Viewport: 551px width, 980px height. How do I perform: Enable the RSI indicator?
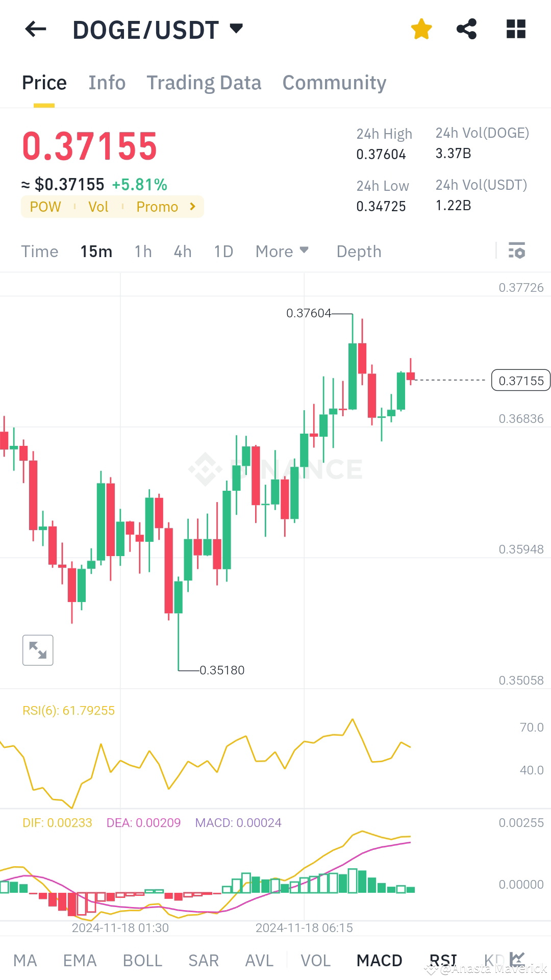coord(443,960)
